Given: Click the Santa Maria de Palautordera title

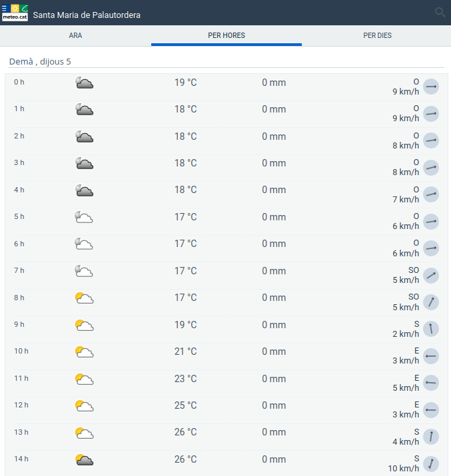Looking at the screenshot, I should (87, 15).
